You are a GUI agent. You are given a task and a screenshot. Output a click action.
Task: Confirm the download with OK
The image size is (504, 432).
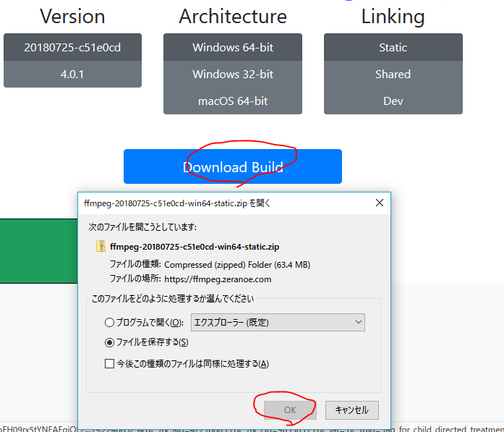(x=290, y=410)
